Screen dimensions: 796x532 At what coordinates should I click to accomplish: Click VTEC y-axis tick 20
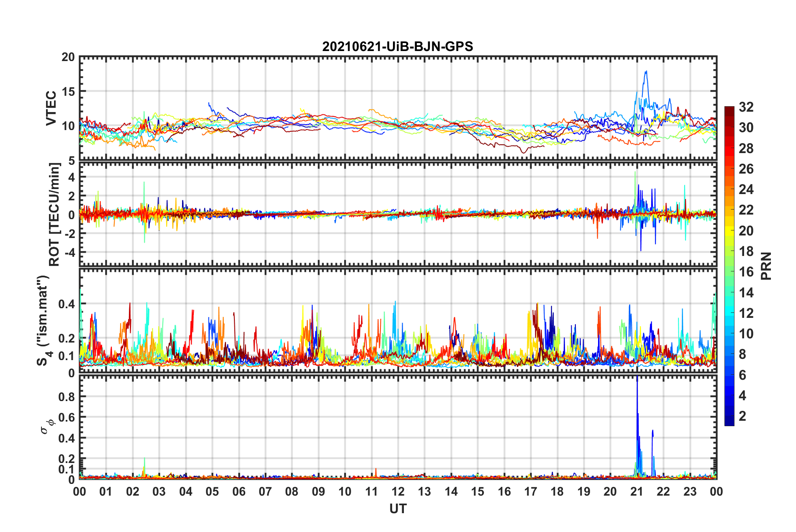point(68,57)
